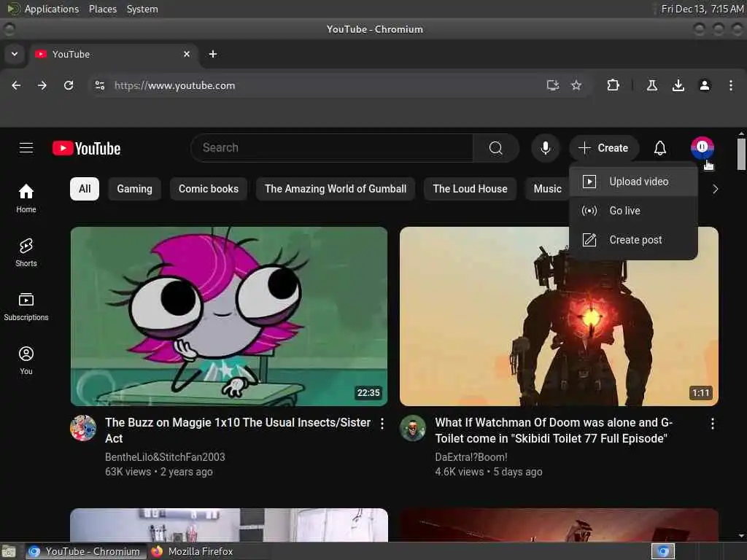The image size is (747, 560).
Task: Show next category chips with arrow
Action: pyautogui.click(x=715, y=189)
